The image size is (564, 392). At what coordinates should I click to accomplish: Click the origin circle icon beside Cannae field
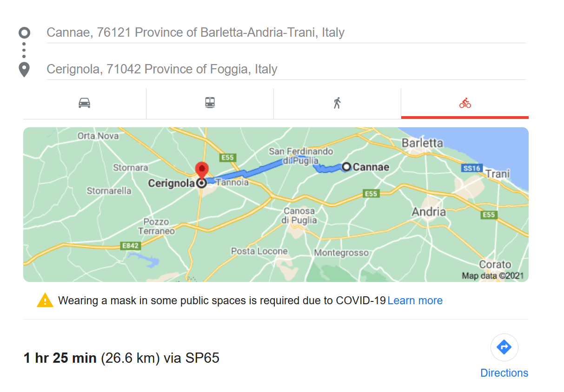point(24,33)
